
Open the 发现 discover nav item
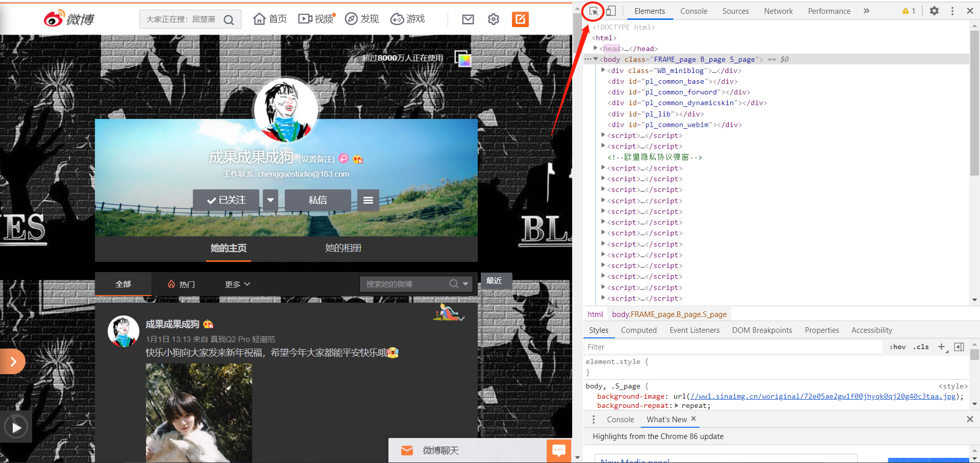click(x=362, y=19)
